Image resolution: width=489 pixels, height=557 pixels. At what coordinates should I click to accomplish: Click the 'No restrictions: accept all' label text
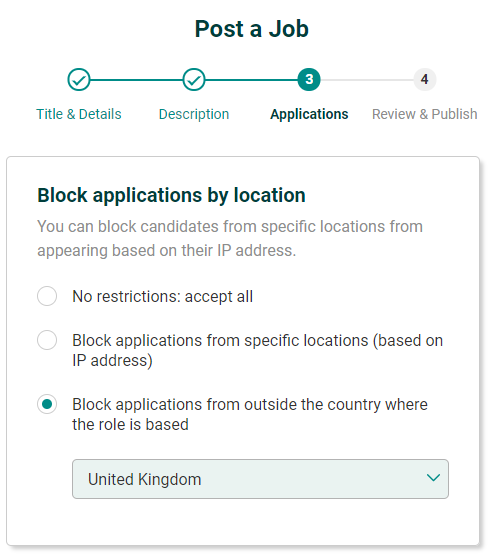(163, 296)
